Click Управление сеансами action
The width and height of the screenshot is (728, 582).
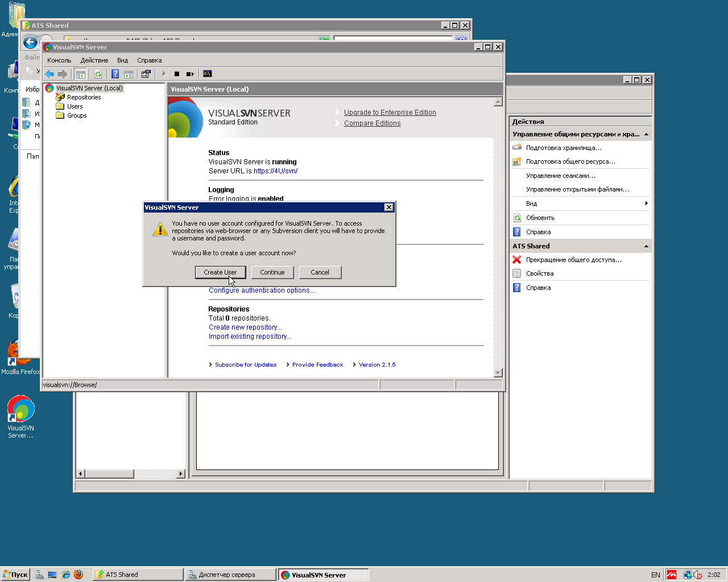561,176
